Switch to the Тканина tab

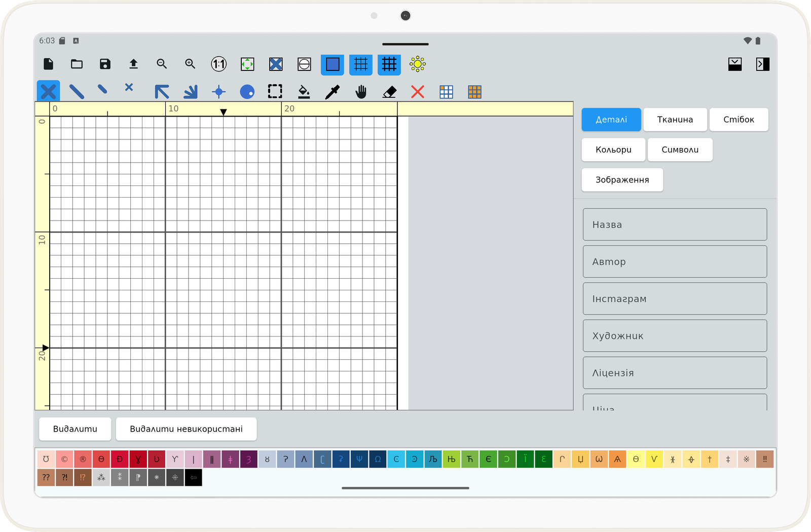point(675,120)
